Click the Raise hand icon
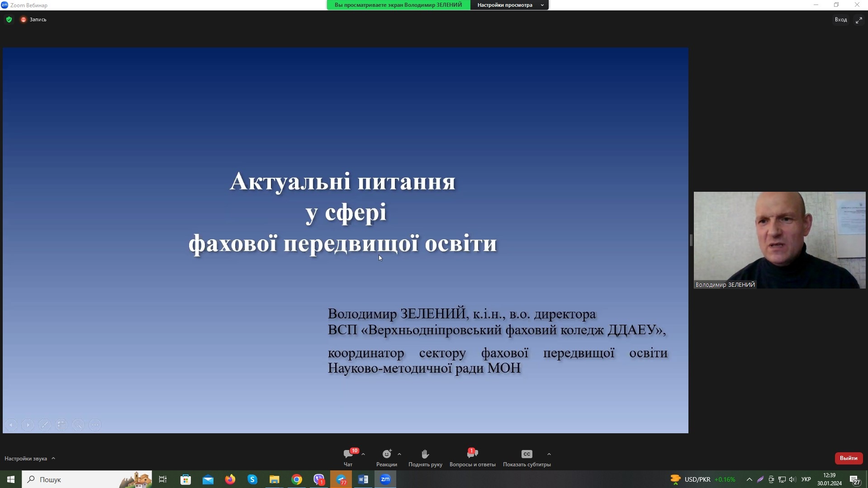 click(425, 454)
